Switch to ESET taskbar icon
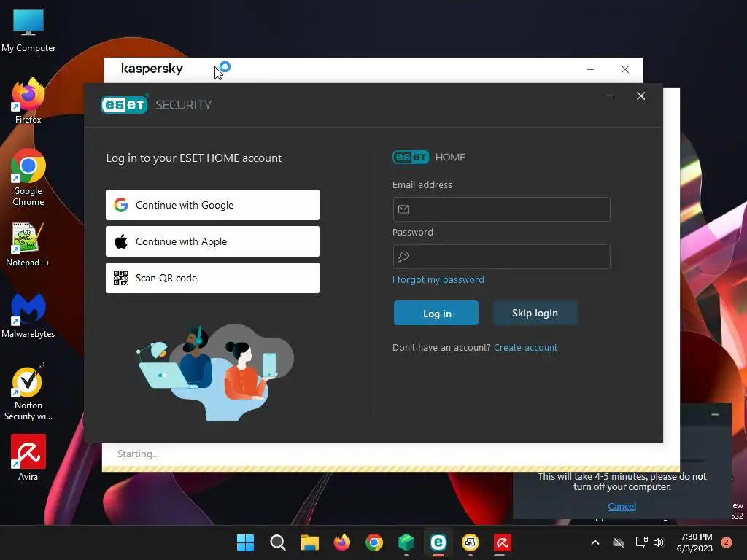This screenshot has height=560, width=747. (x=438, y=542)
